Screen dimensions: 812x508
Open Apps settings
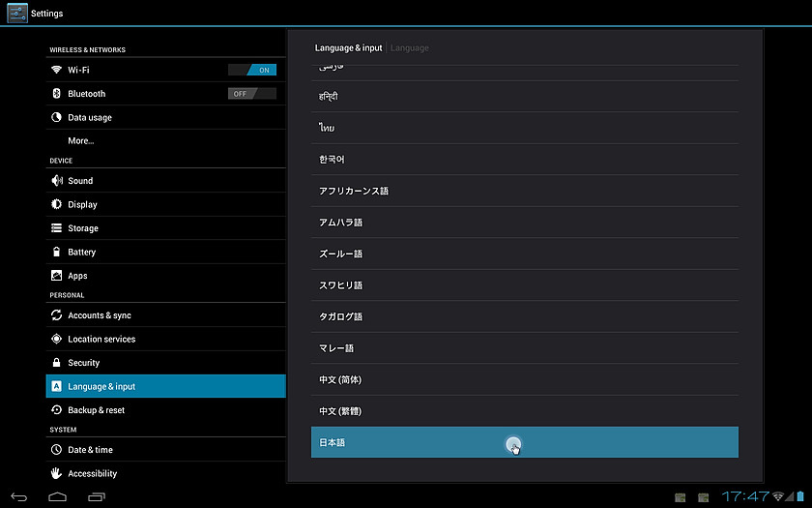(165, 276)
